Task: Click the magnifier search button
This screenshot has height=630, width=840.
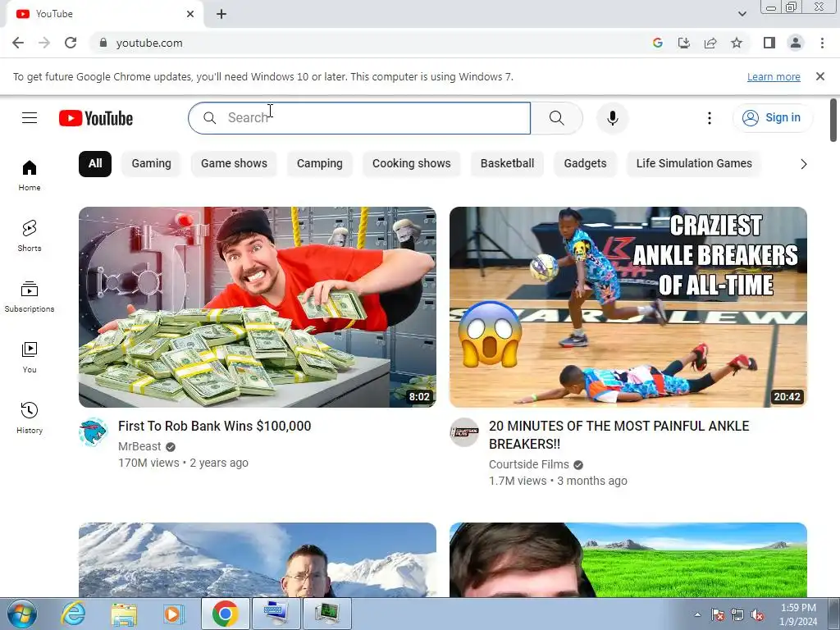Action: click(x=557, y=118)
